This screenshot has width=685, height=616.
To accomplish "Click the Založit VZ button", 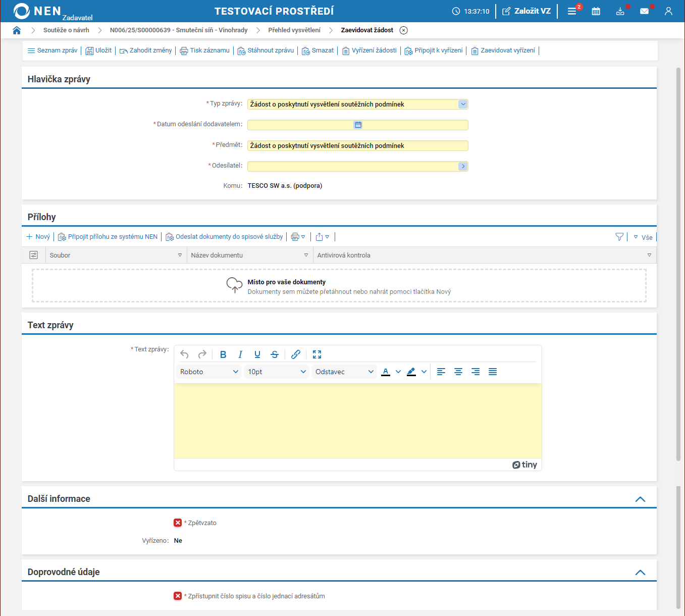I will point(526,11).
